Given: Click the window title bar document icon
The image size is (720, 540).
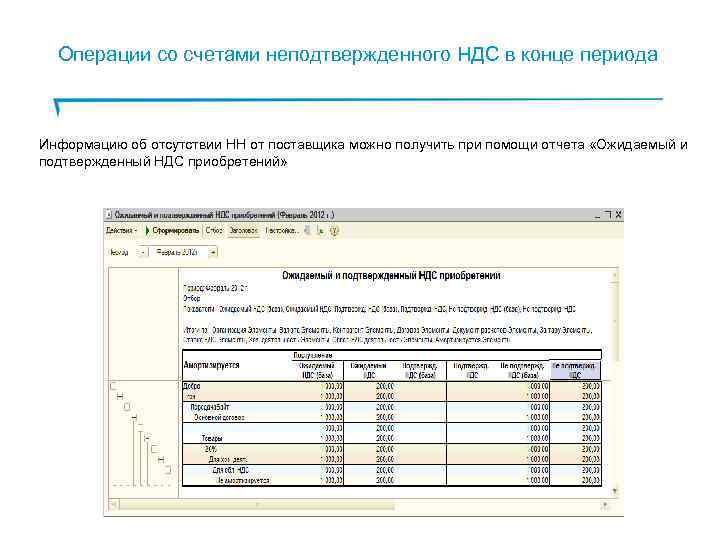Looking at the screenshot, I should pyautogui.click(x=109, y=214).
